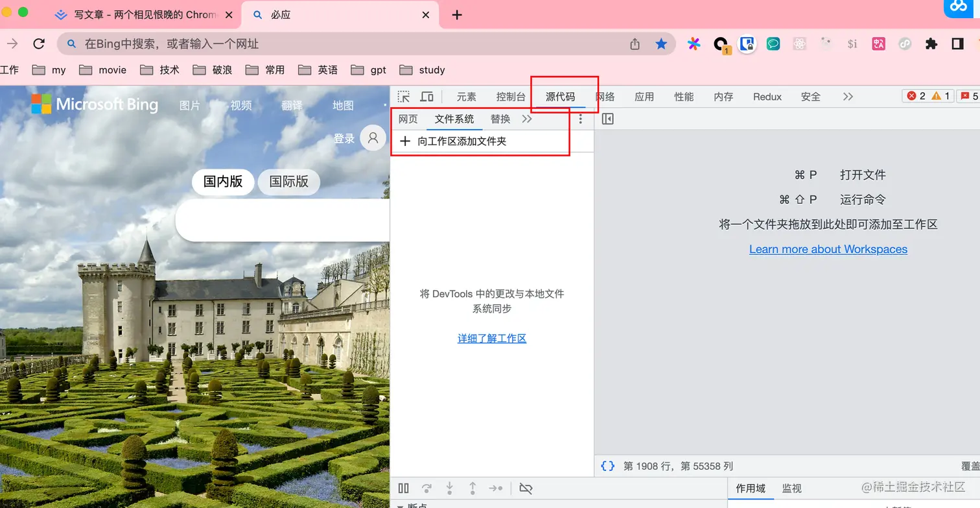
Task: Open the 内存 (Memory) tab
Action: pyautogui.click(x=723, y=97)
